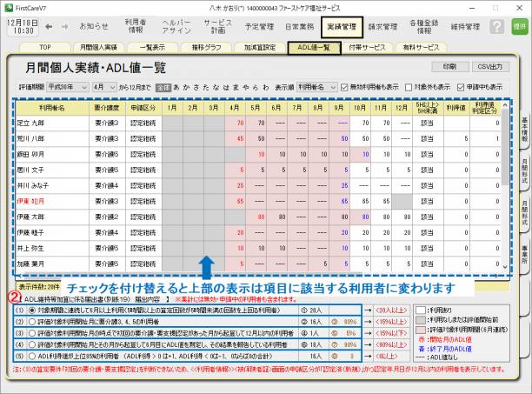
Task: Select radio option (5) ADL利得 上位85%
Action: coord(31,356)
